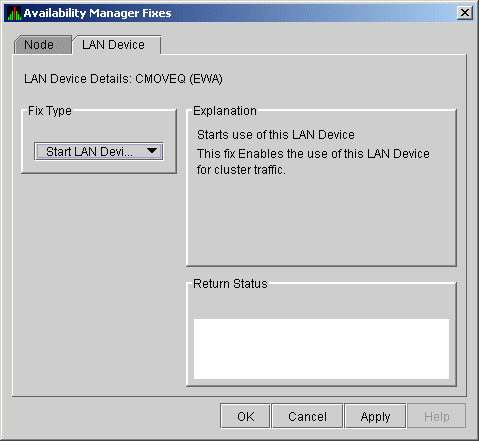
Task: Click the 'This fix Enables the use' sentence
Action: pos(313,154)
